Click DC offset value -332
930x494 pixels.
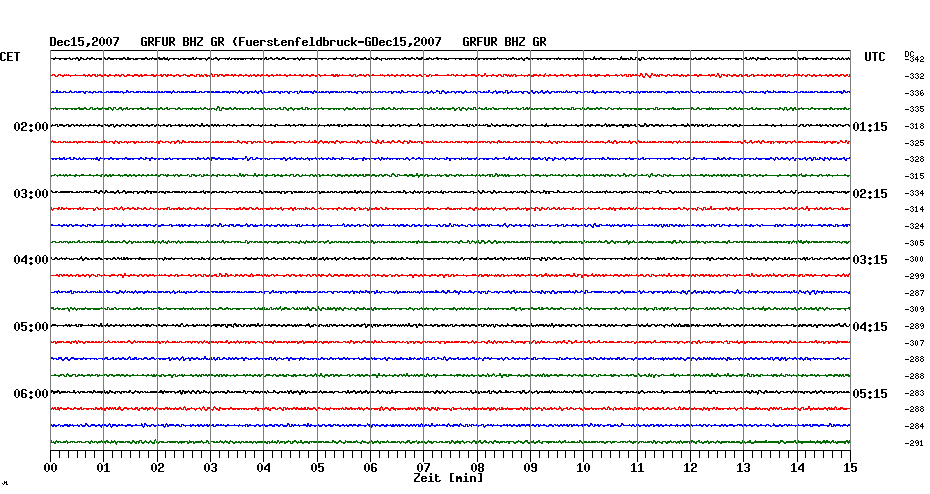914,77
